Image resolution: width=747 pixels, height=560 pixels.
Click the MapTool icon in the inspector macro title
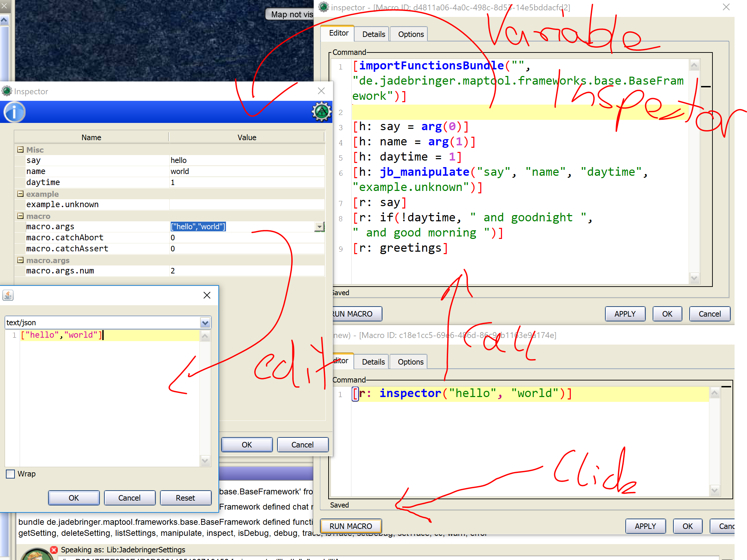(324, 7)
